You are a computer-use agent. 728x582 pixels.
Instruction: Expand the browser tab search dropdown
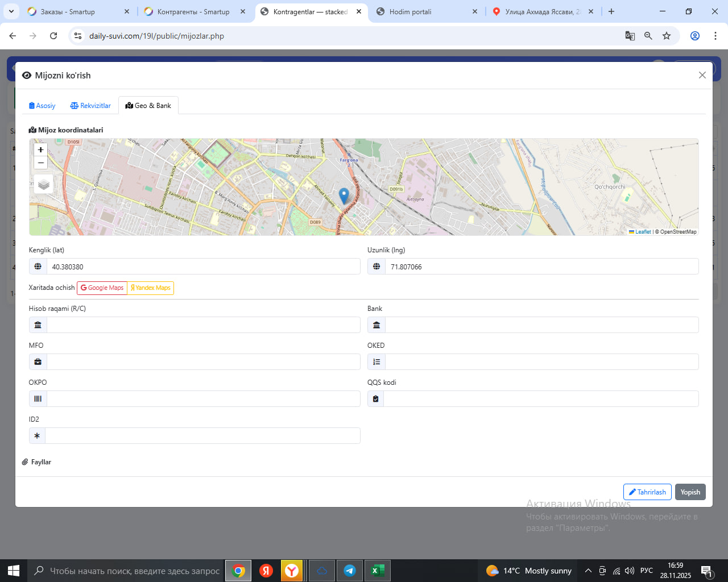(x=11, y=11)
